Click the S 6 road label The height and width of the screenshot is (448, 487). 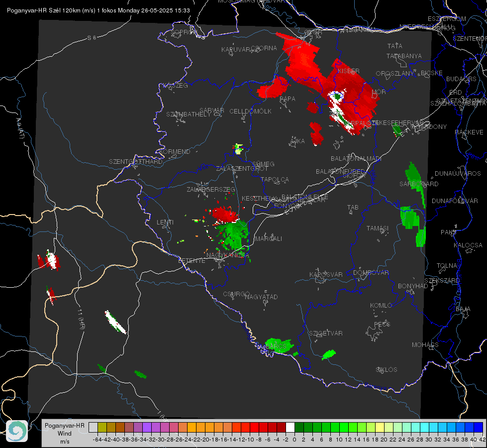point(92,38)
